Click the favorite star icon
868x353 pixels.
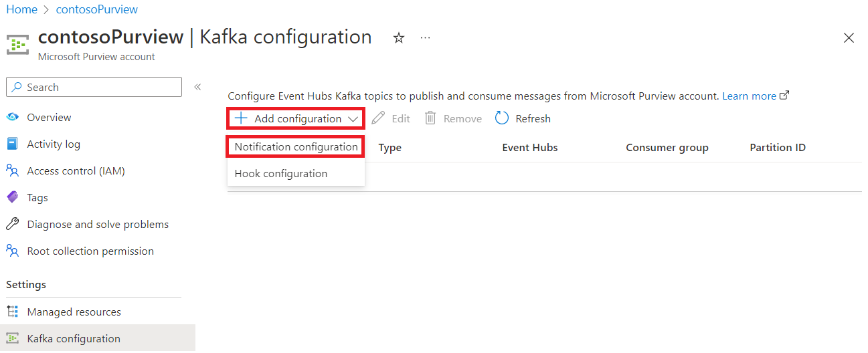(399, 38)
